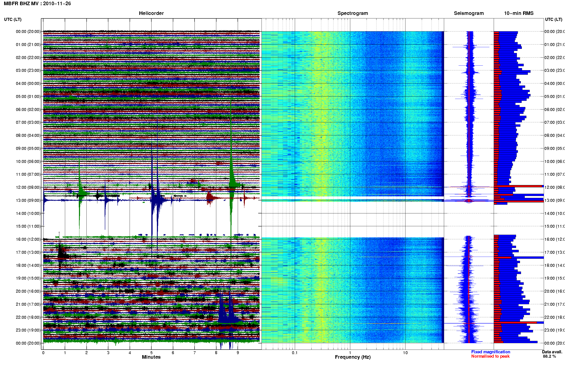Click the left 03:00 (23:00) time label

[x=28, y=70]
